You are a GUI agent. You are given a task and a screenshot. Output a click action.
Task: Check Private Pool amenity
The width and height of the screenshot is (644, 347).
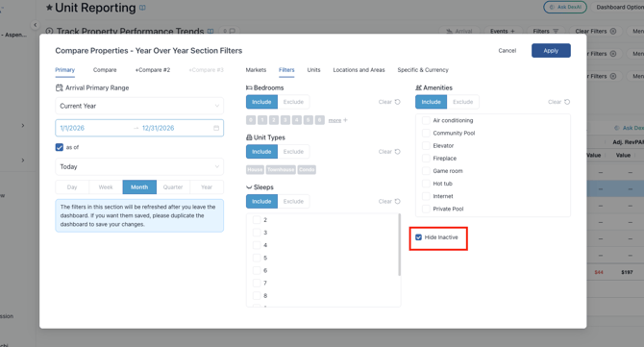click(426, 209)
